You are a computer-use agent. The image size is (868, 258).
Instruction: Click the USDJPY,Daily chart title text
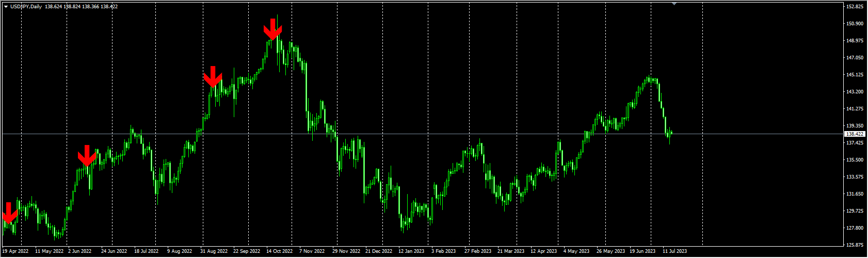(x=26, y=7)
